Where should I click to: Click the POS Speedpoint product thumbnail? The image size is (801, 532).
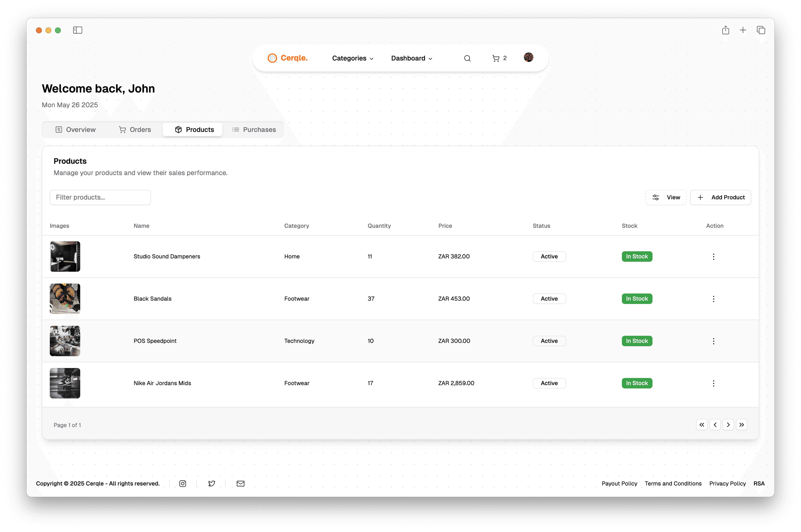click(x=65, y=341)
